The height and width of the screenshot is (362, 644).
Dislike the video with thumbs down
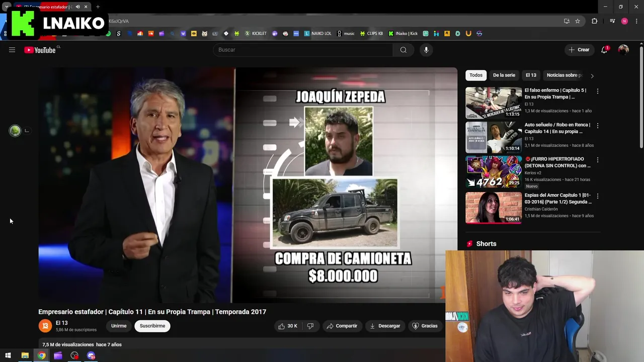click(x=310, y=326)
